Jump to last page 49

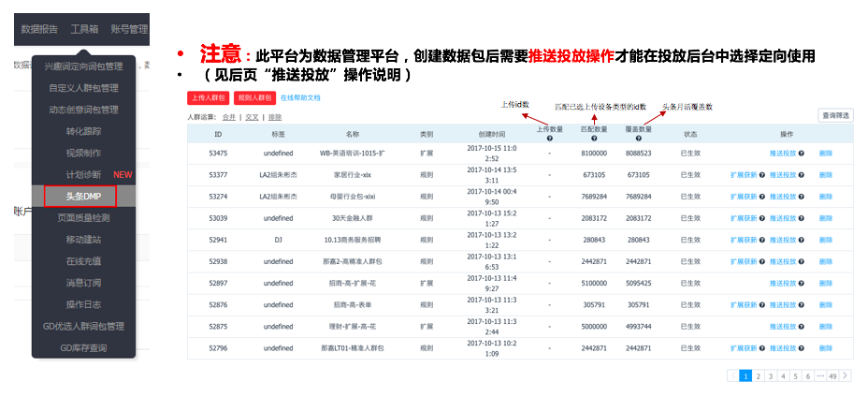[x=832, y=375]
